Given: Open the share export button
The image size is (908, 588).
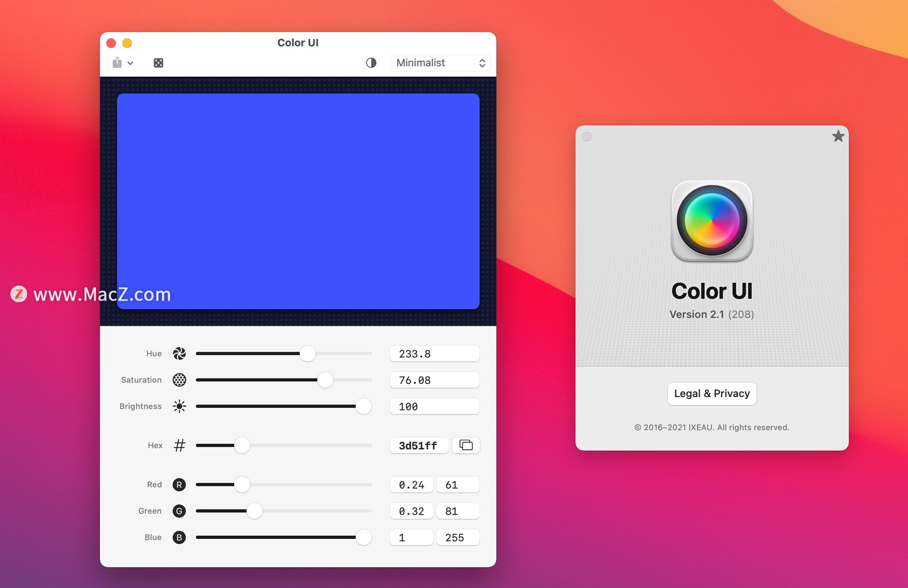Looking at the screenshot, I should pyautogui.click(x=117, y=62).
